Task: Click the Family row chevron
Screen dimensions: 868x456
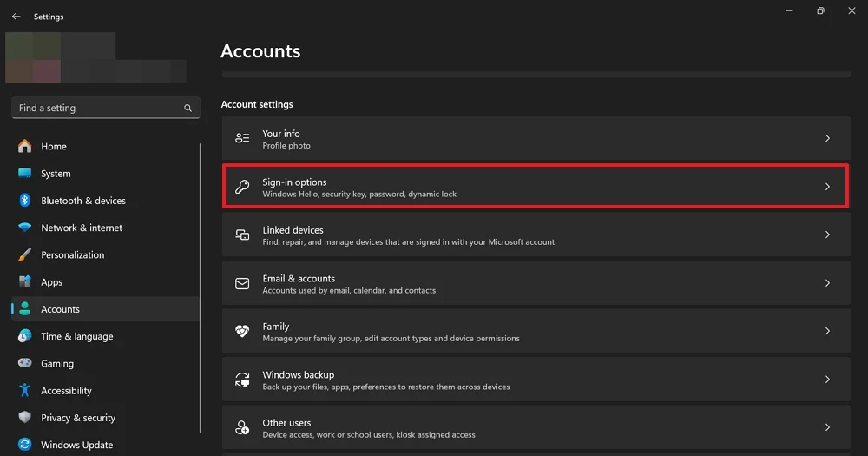Action: (827, 331)
